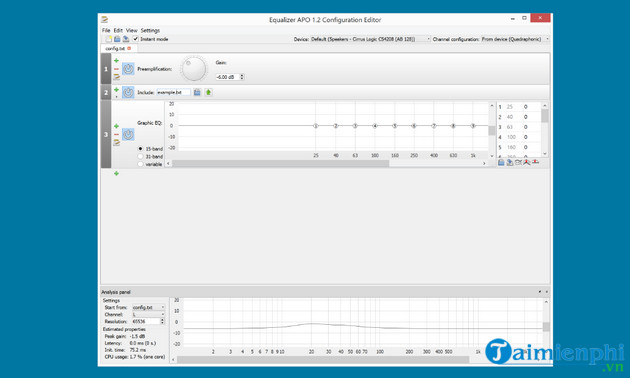This screenshot has height=378, width=630.
Task: Open the Settings menu
Action: click(150, 30)
